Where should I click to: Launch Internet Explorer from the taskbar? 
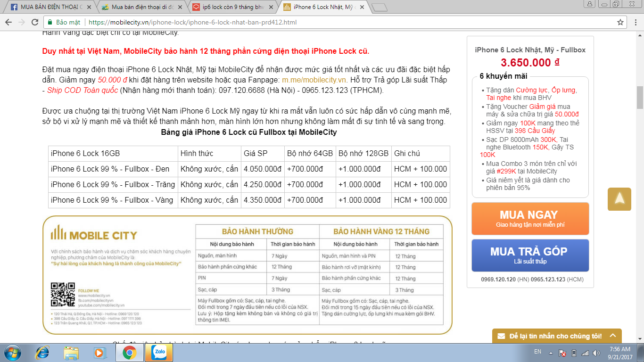(x=43, y=353)
